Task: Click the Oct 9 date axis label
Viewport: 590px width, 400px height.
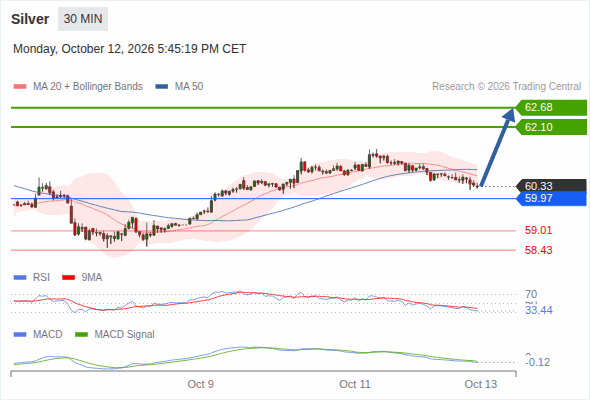Action: pyautogui.click(x=201, y=384)
